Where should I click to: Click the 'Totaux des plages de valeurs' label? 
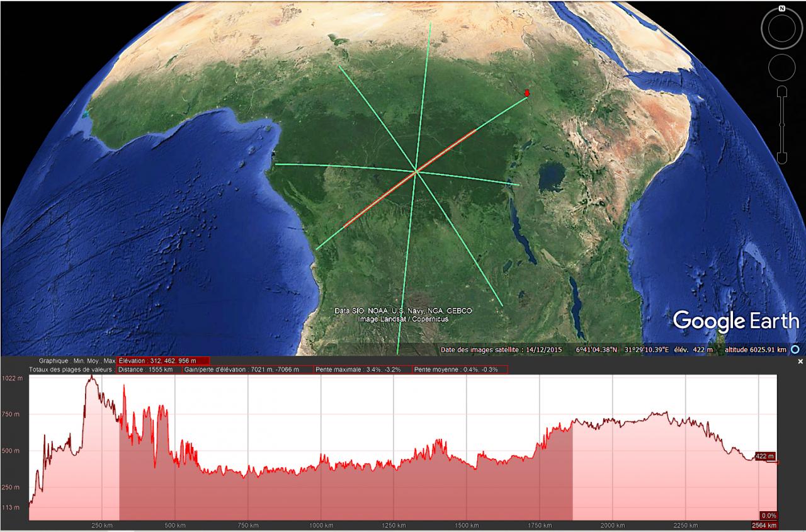tap(71, 370)
